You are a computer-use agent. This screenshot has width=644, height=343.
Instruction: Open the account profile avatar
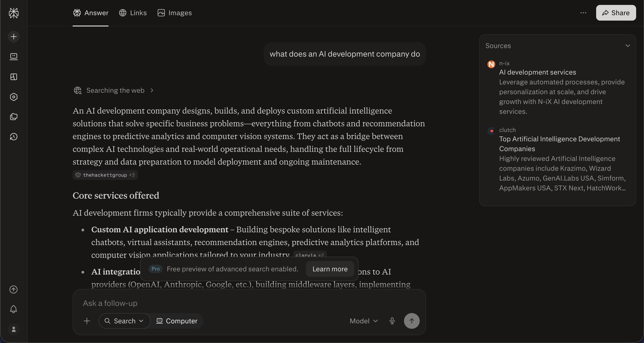pyautogui.click(x=14, y=329)
